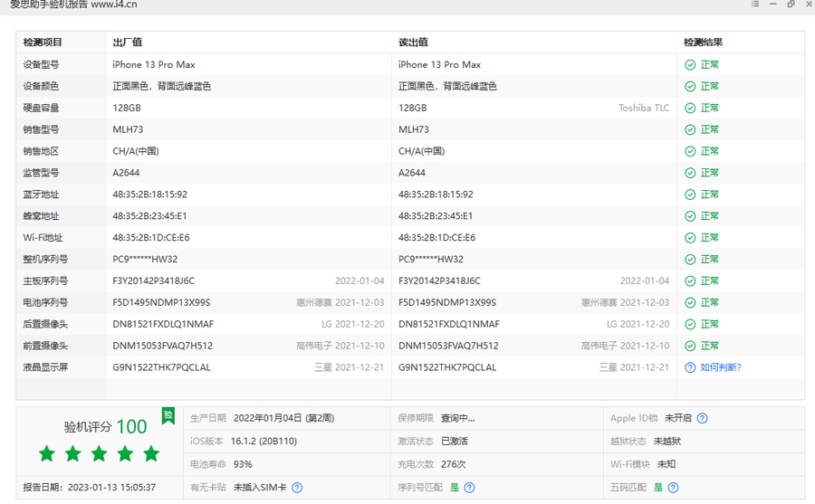The height and width of the screenshot is (504, 815).
Task: Click the activation status 已激活
Action: 455,442
